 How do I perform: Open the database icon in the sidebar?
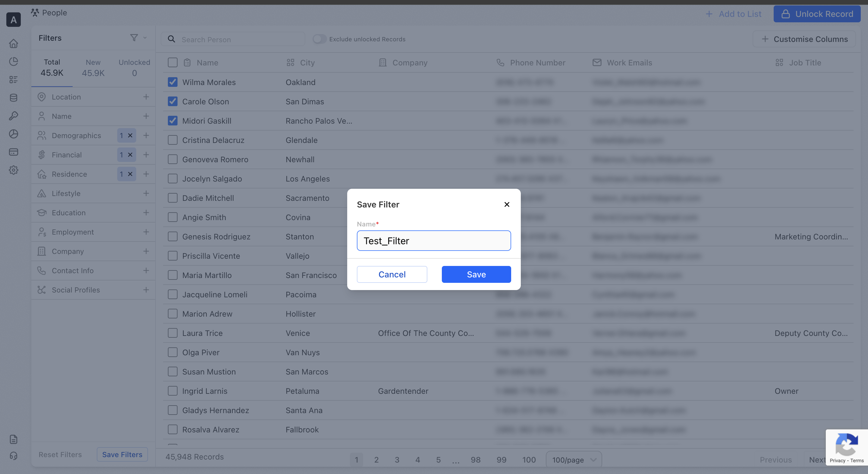(x=14, y=98)
